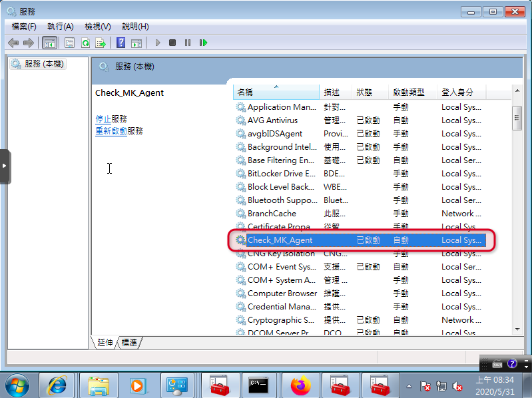Select the Credential Mana... service row

[360, 306]
